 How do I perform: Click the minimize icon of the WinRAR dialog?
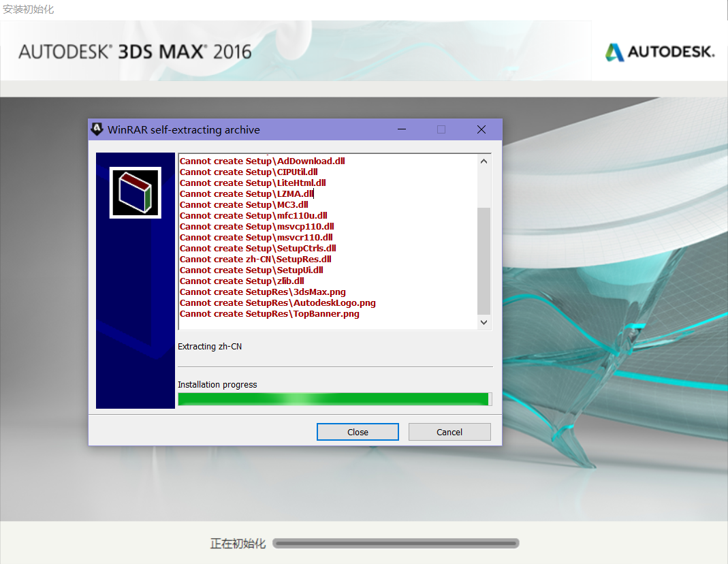coord(402,129)
